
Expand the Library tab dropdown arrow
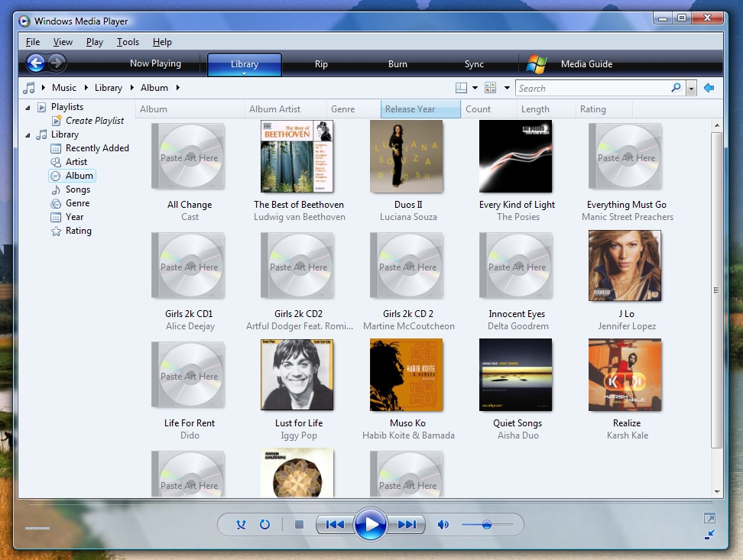pos(245,74)
